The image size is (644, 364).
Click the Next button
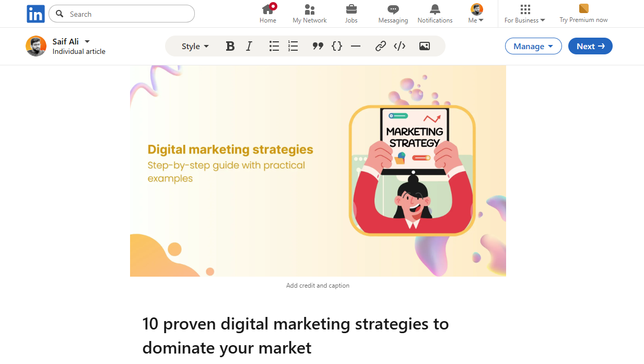pos(590,46)
